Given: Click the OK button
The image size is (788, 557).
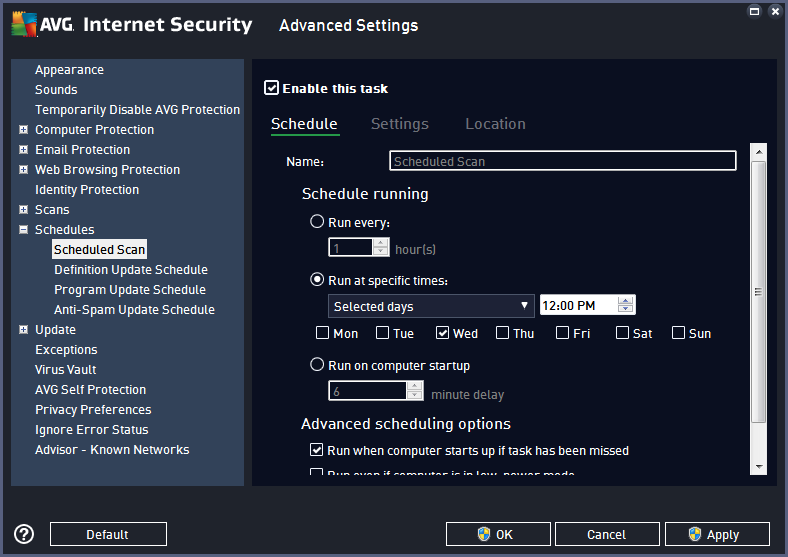Looking at the screenshot, I should point(498,534).
